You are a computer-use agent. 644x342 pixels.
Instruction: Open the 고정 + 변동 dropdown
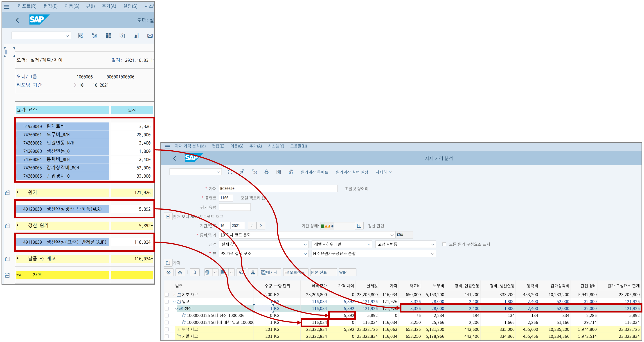[433, 244]
